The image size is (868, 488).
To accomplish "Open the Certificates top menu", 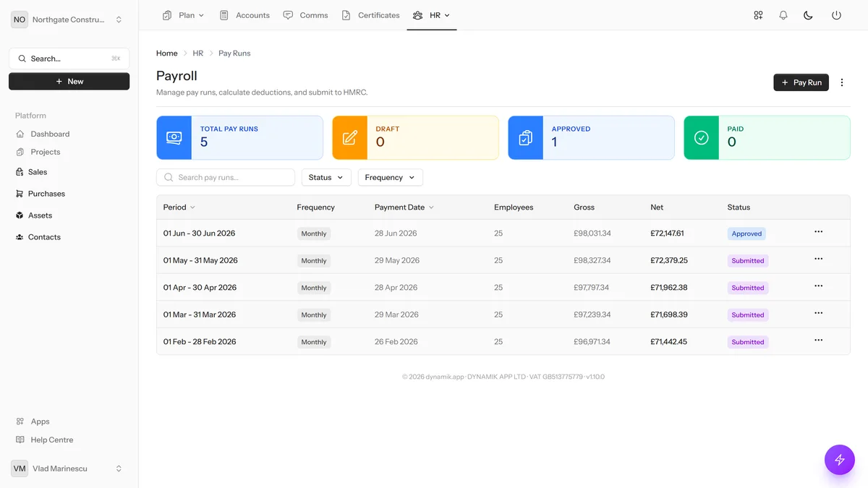I will (371, 15).
